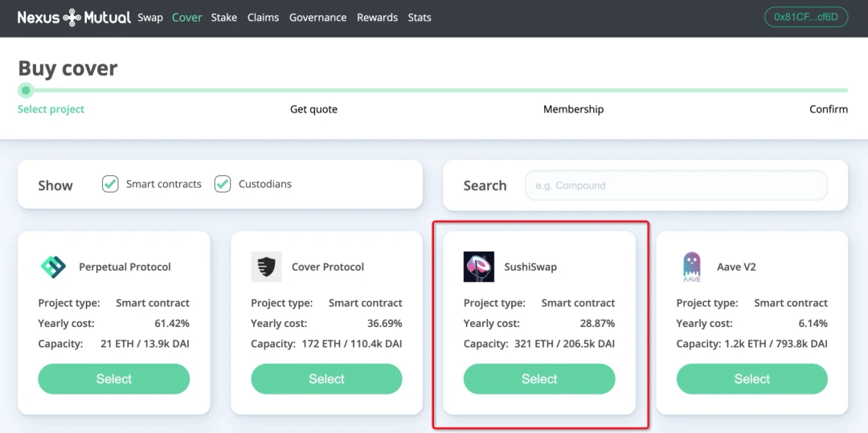Toggle the Custodians checkbox
The width and height of the screenshot is (868, 433).
(223, 184)
